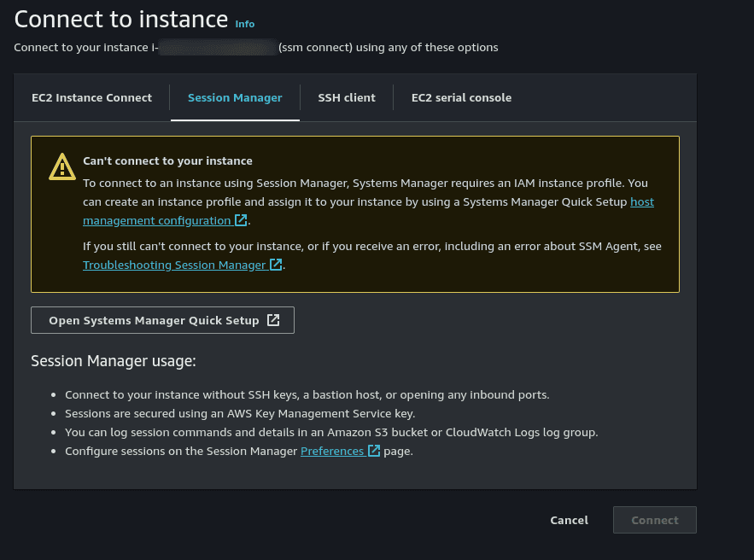The image size is (754, 560).
Task: Go to the EC2 serial console tab
Action: click(461, 97)
